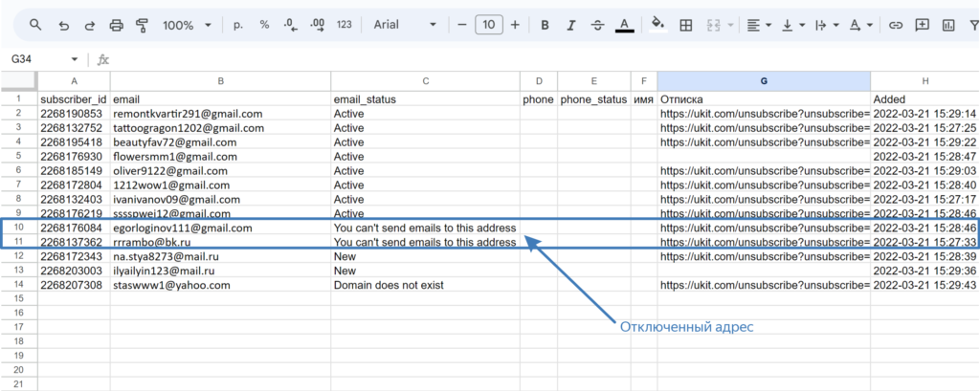The width and height of the screenshot is (980, 391).
Task: Click unsubscribe link in remontkvartir291 row
Action: 764,114
